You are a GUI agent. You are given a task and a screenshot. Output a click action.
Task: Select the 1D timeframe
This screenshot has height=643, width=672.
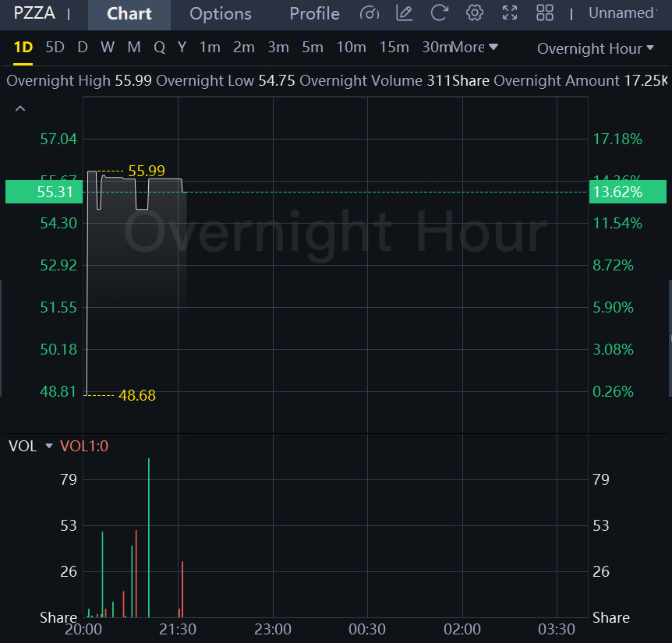point(23,48)
